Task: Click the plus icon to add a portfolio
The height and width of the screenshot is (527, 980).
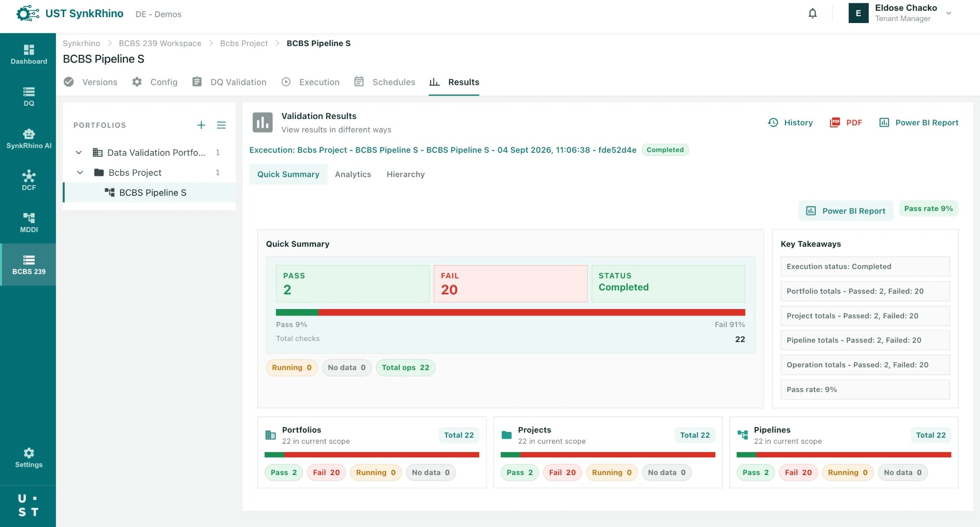Action: pos(201,125)
